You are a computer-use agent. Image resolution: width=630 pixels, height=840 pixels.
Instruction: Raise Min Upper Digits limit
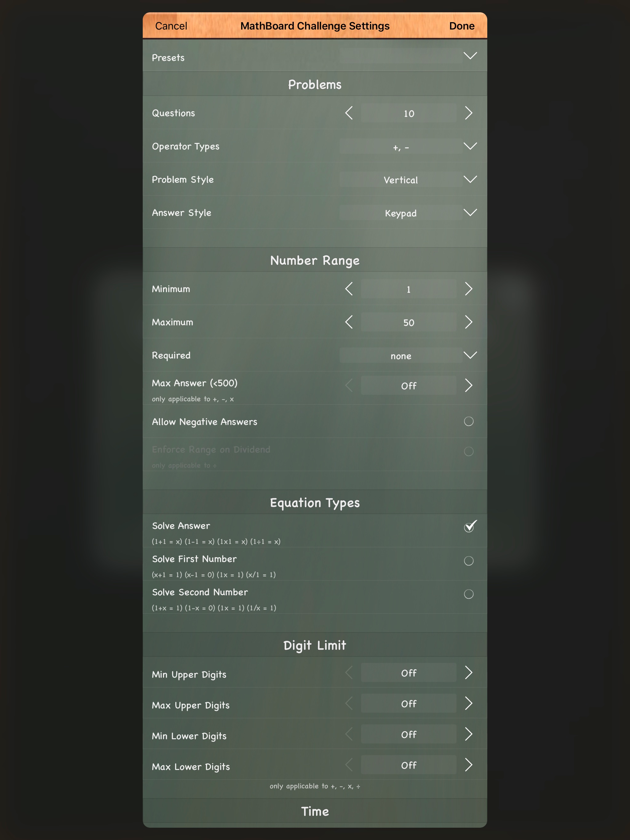[x=469, y=673]
